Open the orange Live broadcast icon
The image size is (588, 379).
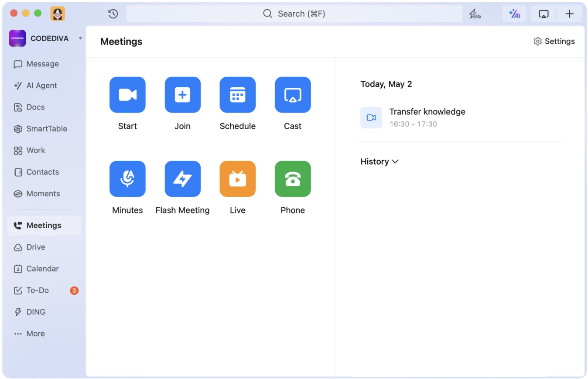click(237, 179)
